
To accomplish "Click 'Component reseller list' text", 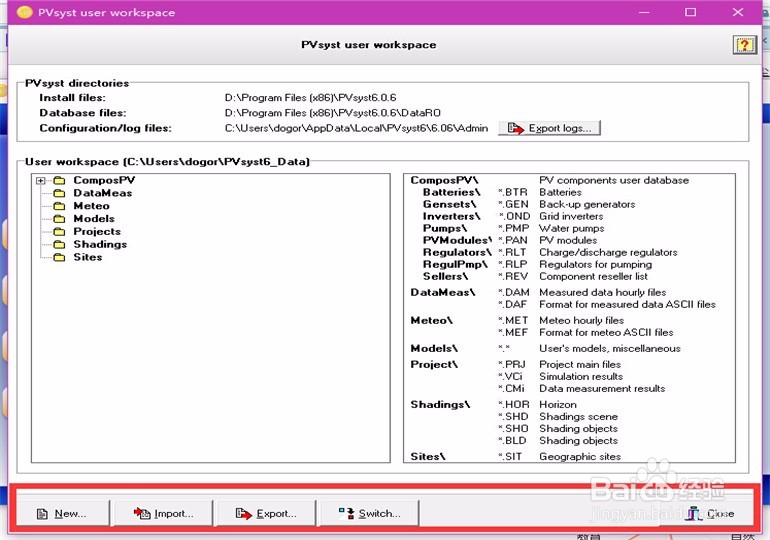I will [593, 276].
